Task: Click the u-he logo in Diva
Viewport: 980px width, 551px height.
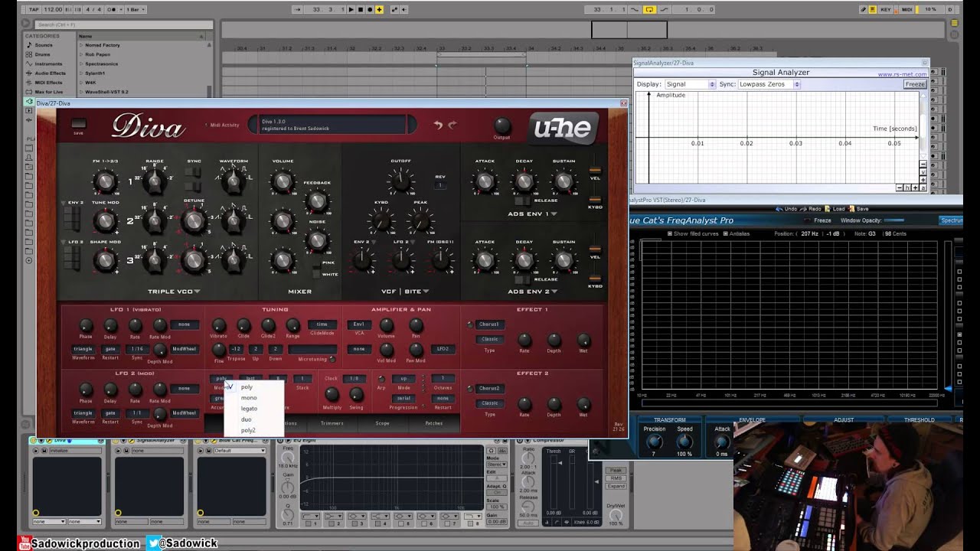Action: click(563, 128)
